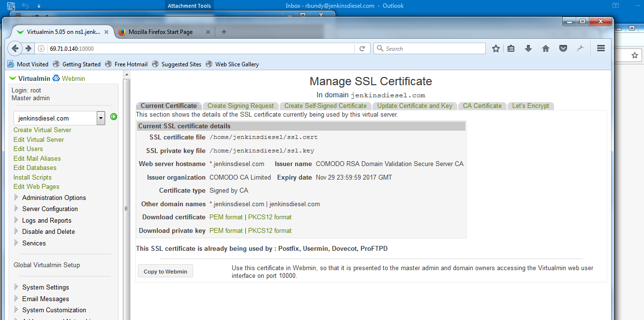The height and width of the screenshot is (320, 644).
Task: Open the Firefox hamburger menu
Action: pos(601,48)
